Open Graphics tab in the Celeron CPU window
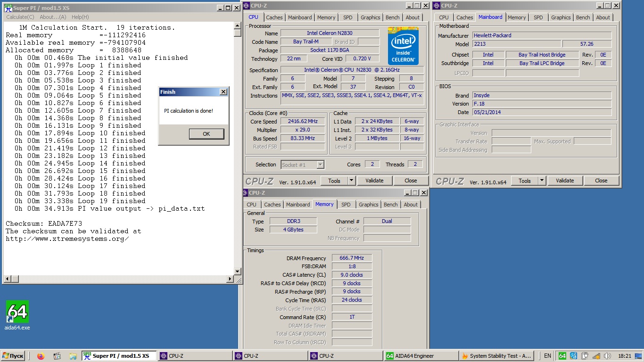 tap(370, 17)
